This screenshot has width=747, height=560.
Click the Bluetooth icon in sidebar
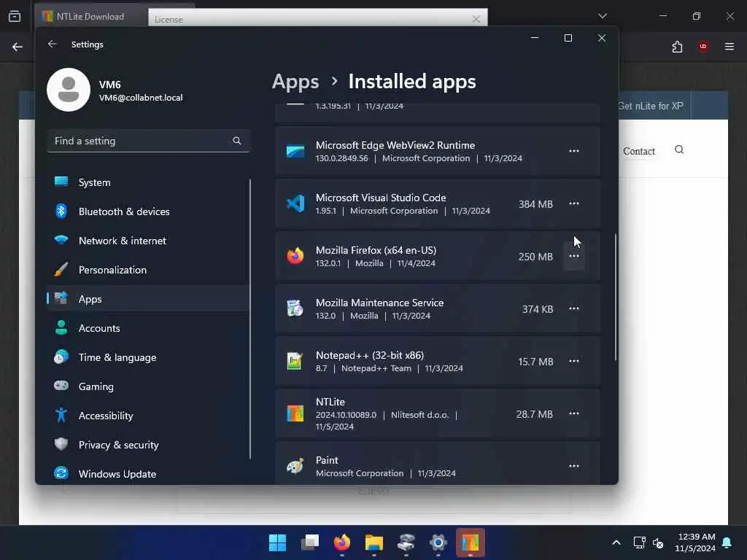[x=61, y=211]
